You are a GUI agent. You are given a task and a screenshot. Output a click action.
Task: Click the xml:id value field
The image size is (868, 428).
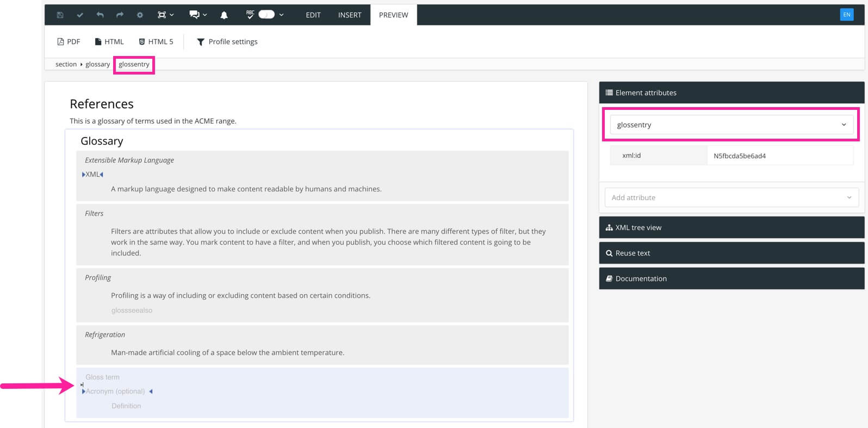[779, 156]
